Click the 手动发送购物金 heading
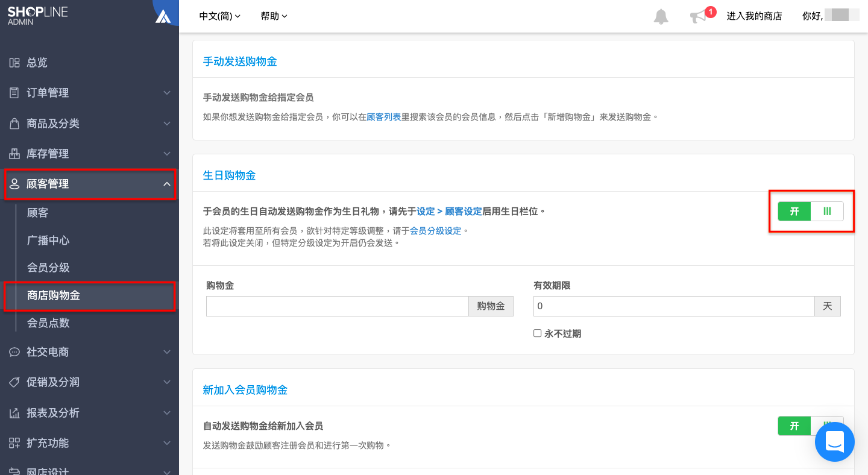Viewport: 868px width, 475px height. tap(240, 61)
